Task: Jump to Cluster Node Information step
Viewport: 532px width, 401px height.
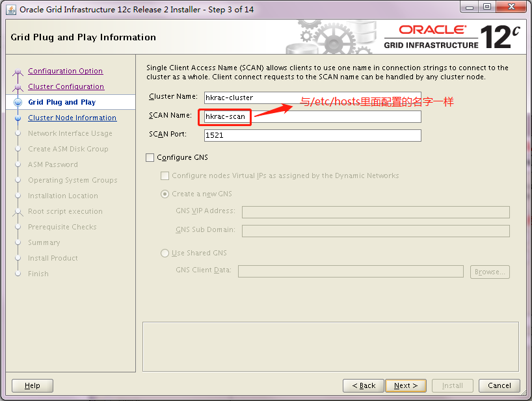Action: 72,118
